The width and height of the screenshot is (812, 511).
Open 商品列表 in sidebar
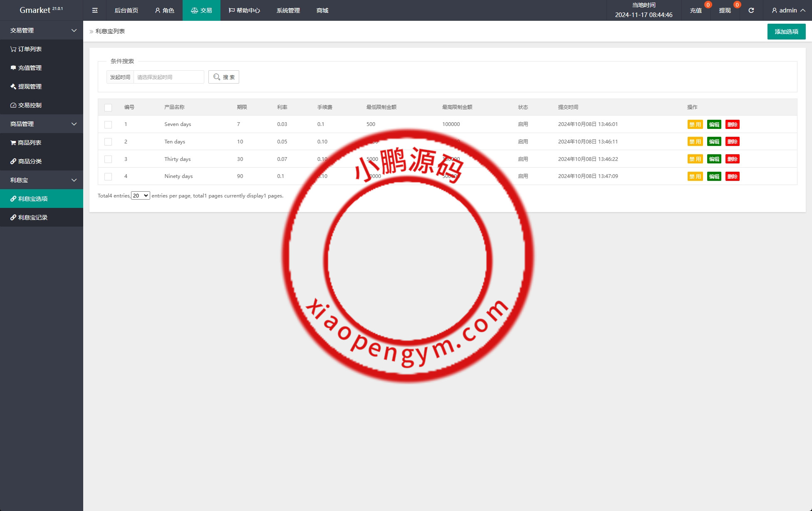[26, 143]
